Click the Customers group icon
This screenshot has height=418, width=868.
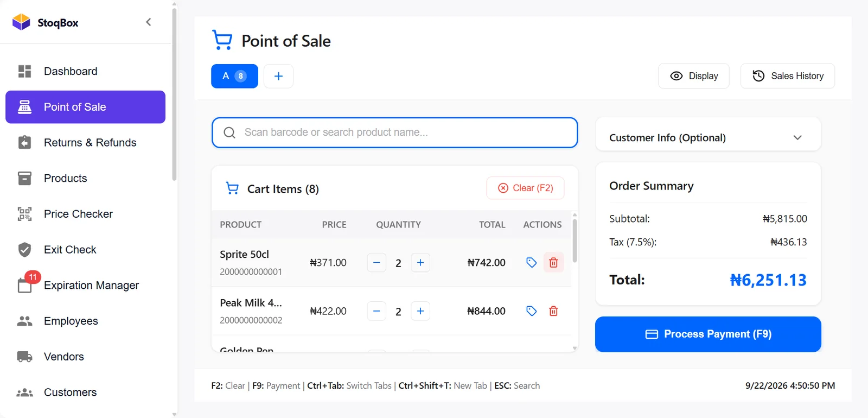[24, 392]
